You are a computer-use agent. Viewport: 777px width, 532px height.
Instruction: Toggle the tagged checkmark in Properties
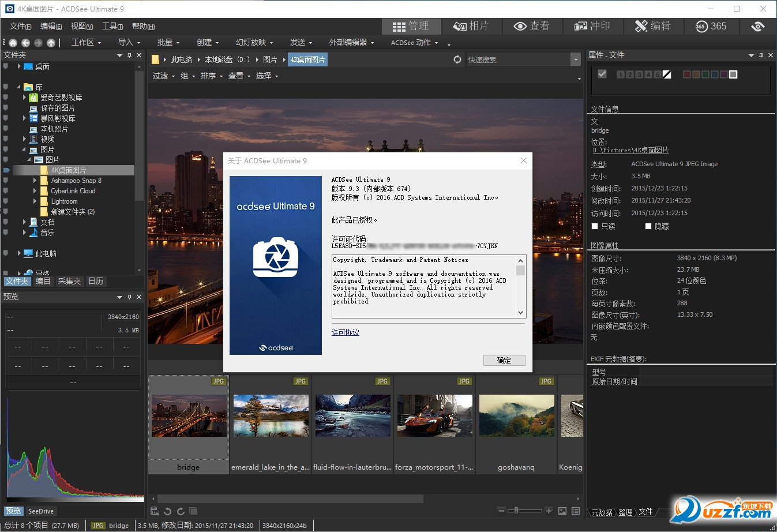[602, 74]
